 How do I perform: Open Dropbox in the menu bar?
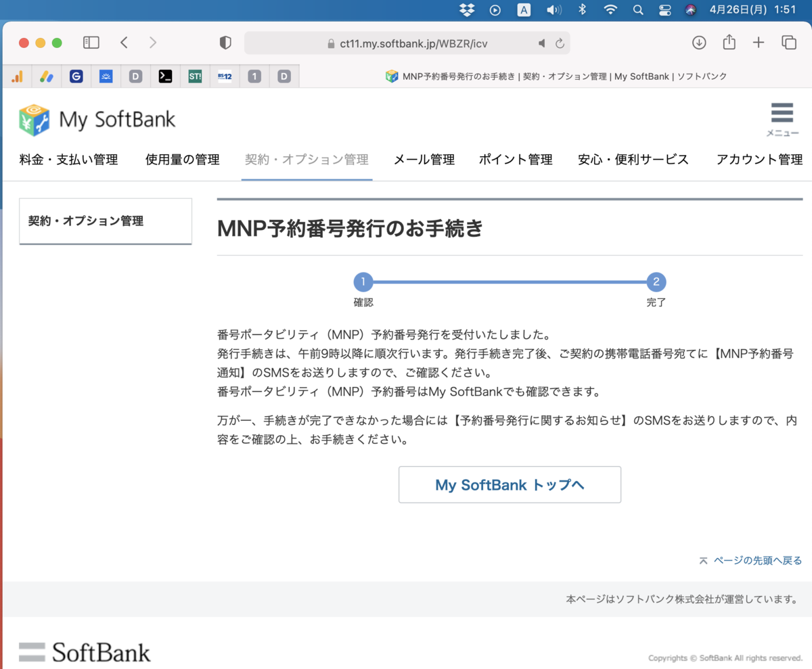point(467,9)
